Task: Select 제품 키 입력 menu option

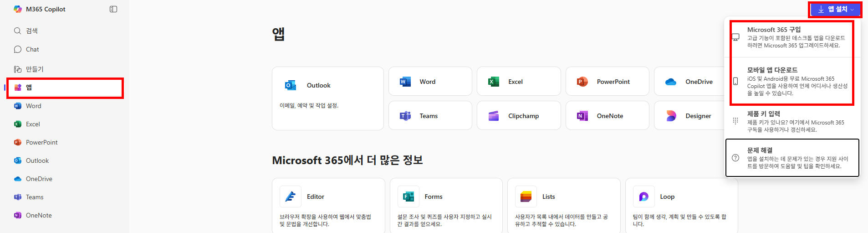Action: coord(792,121)
